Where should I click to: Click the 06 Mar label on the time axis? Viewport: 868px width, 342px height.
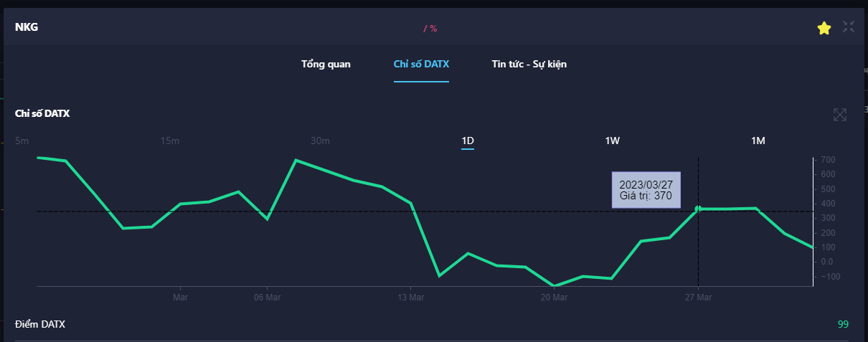[267, 297]
